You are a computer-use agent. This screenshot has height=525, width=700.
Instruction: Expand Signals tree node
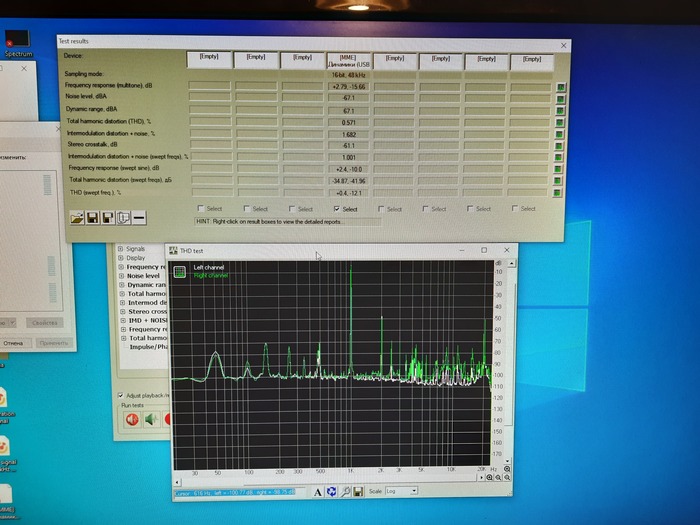[120, 249]
